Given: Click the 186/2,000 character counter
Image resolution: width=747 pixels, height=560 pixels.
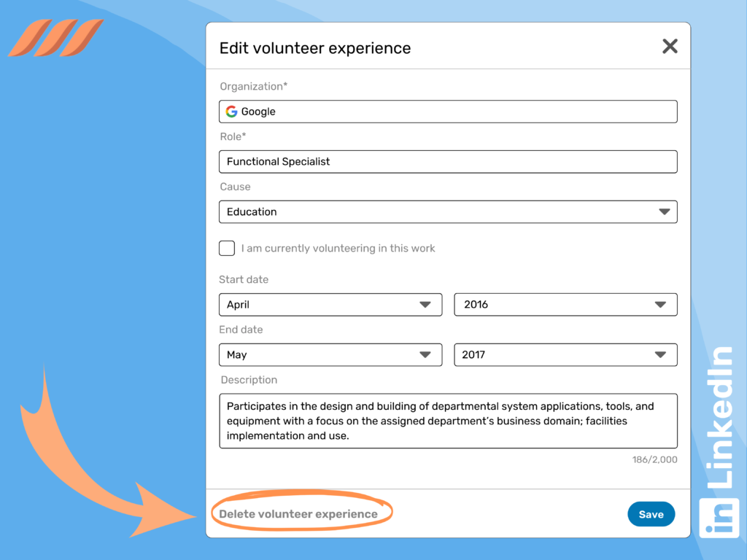Looking at the screenshot, I should click(x=654, y=459).
